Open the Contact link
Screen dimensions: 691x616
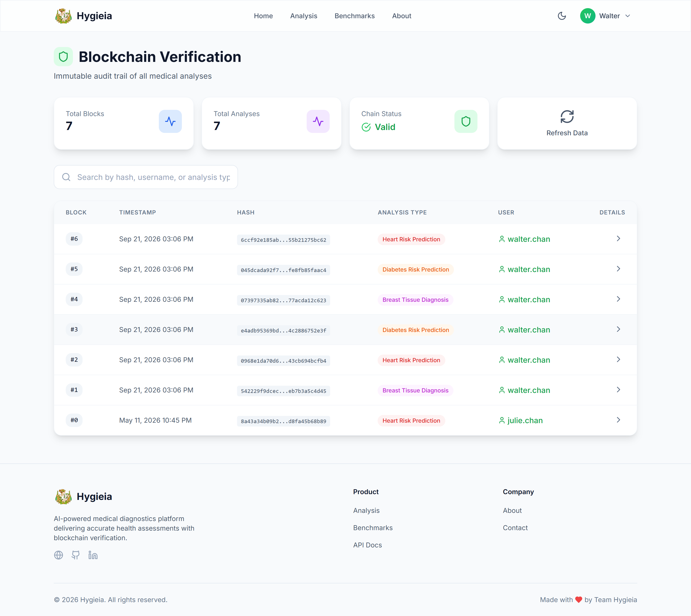(x=515, y=528)
